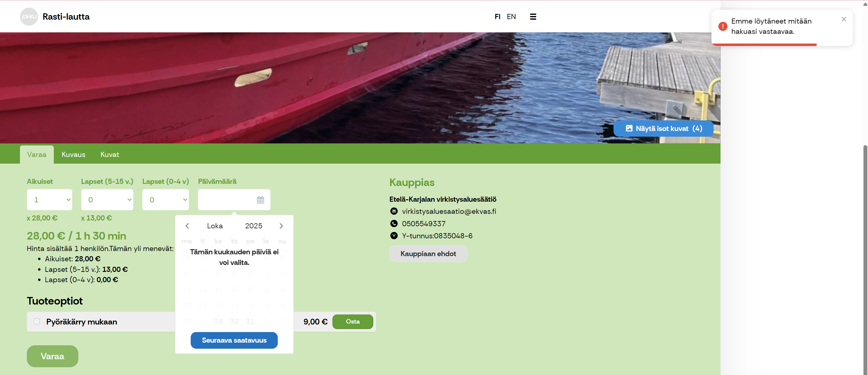This screenshot has width=868, height=375.
Task: Open Kauppiaan ehdot terms
Action: pos(428,254)
